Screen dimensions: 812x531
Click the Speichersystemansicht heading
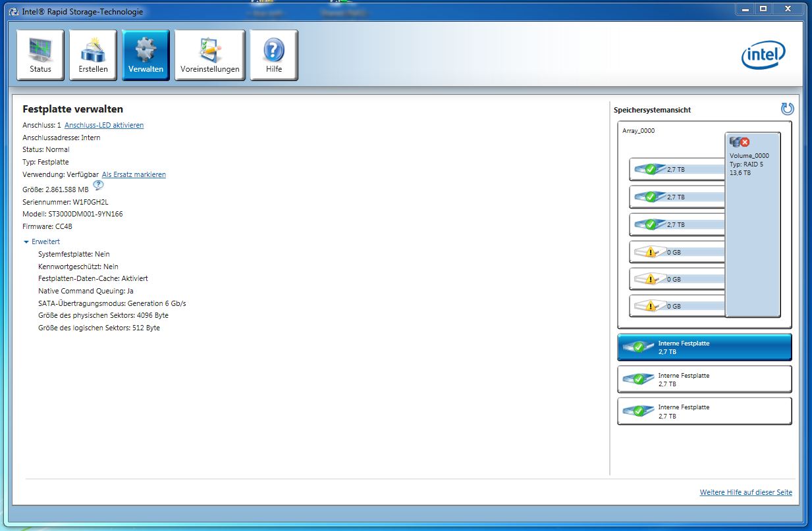coord(652,110)
